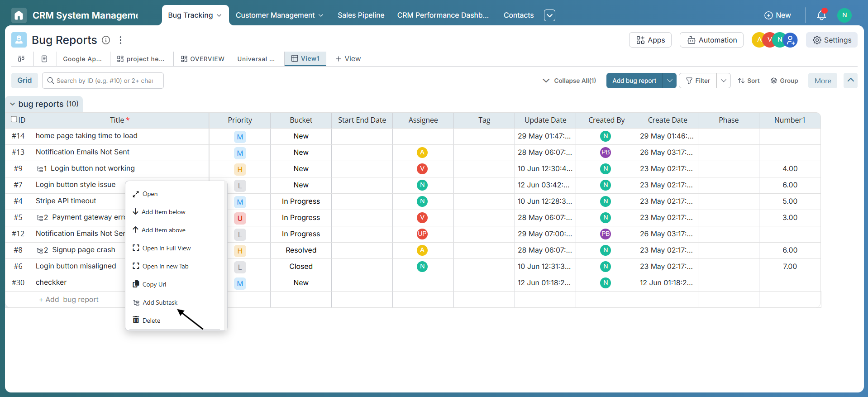Click the H priority badge for Login button not working

coord(240,169)
